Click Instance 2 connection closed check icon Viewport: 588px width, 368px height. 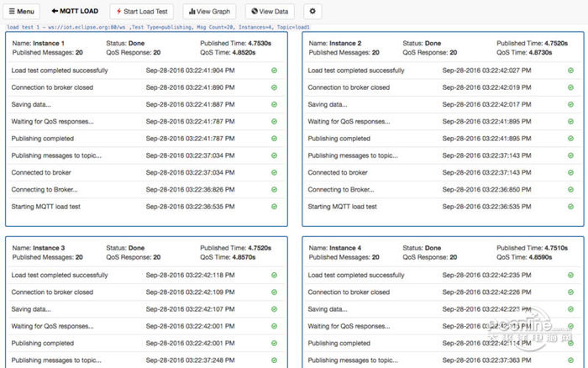pyautogui.click(x=570, y=87)
